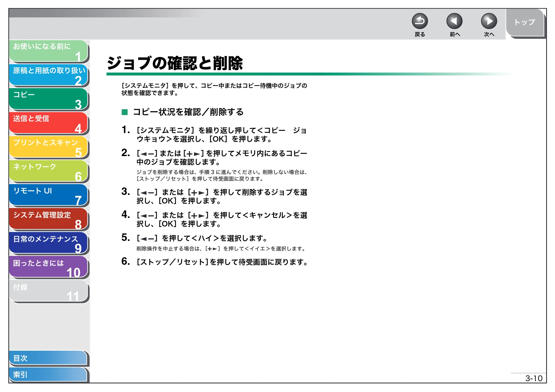Open chapter 1 お使いになる前に tab
The width and height of the screenshot is (555, 392).
click(x=49, y=51)
